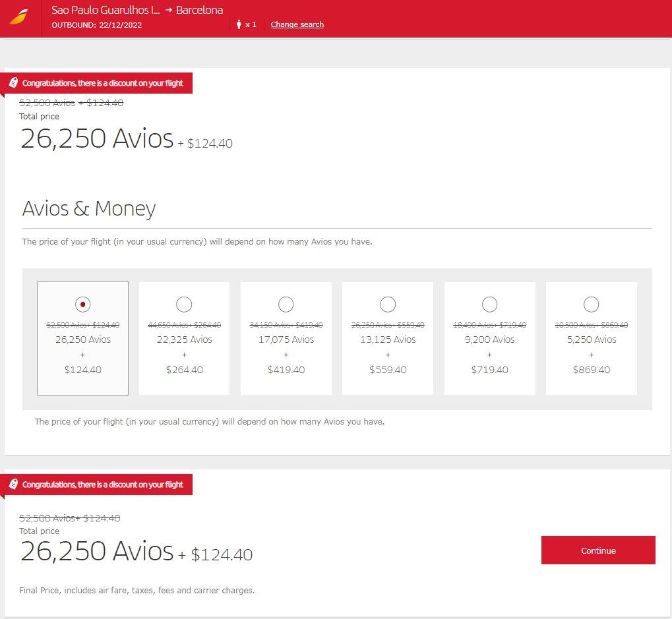Click the x 1 passenger count text
This screenshot has width=672, height=619.
[x=251, y=24]
